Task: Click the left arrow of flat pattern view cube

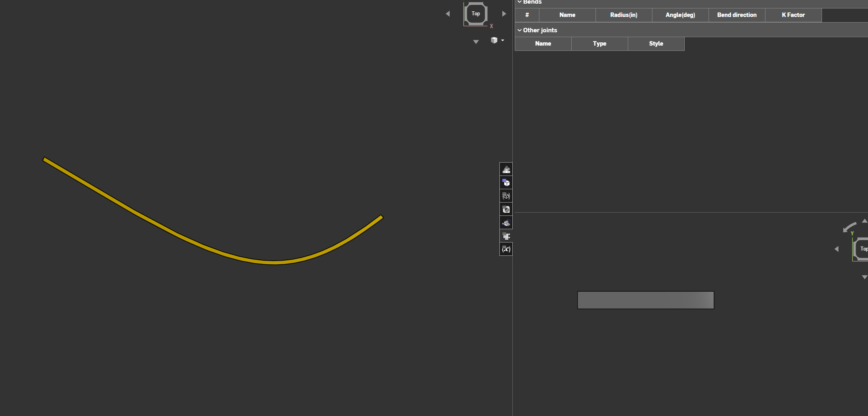Action: tap(837, 249)
